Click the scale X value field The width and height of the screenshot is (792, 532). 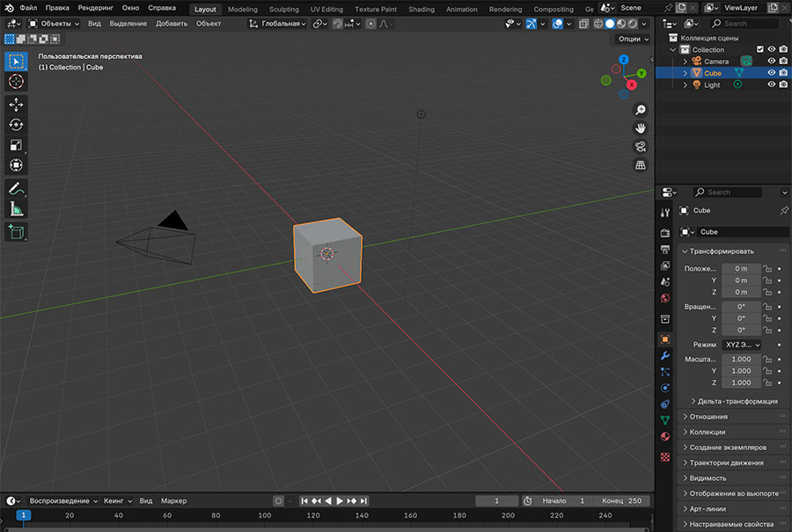[741, 359]
